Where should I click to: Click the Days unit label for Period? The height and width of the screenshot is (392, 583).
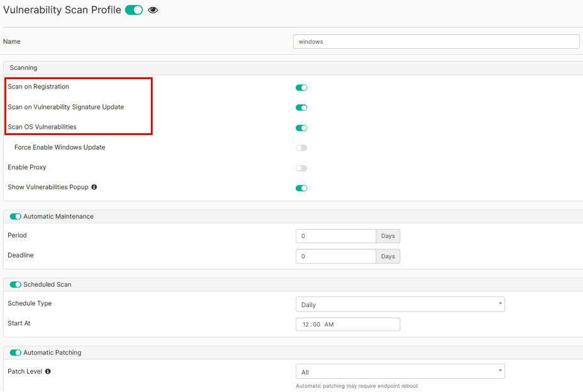[388, 236]
